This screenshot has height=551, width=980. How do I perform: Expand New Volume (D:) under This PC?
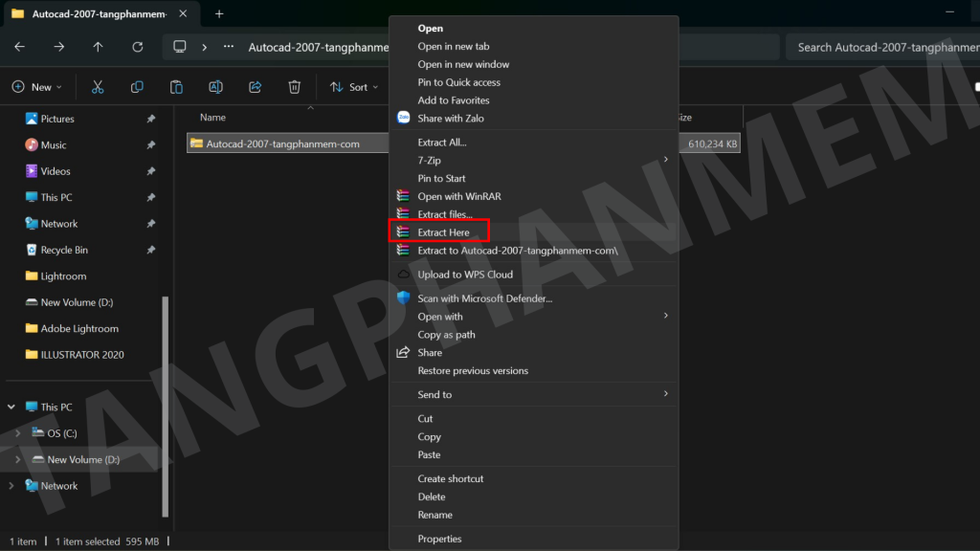pyautogui.click(x=17, y=460)
